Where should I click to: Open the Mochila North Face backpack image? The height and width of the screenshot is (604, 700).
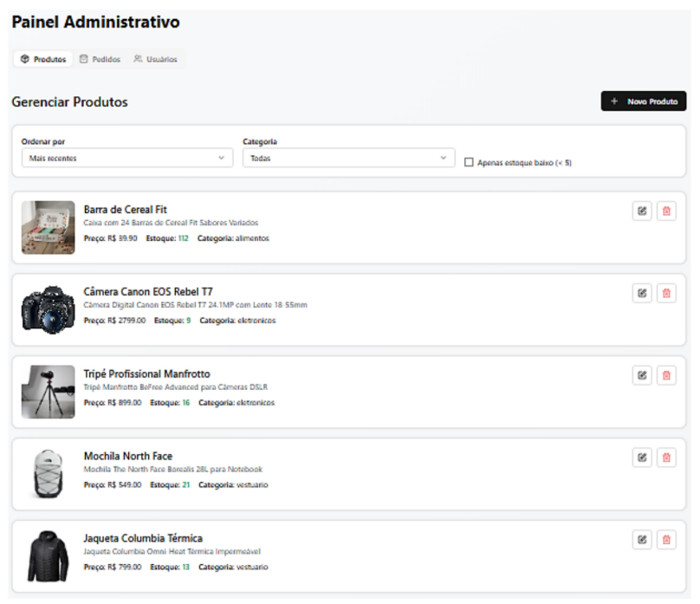pos(48,474)
